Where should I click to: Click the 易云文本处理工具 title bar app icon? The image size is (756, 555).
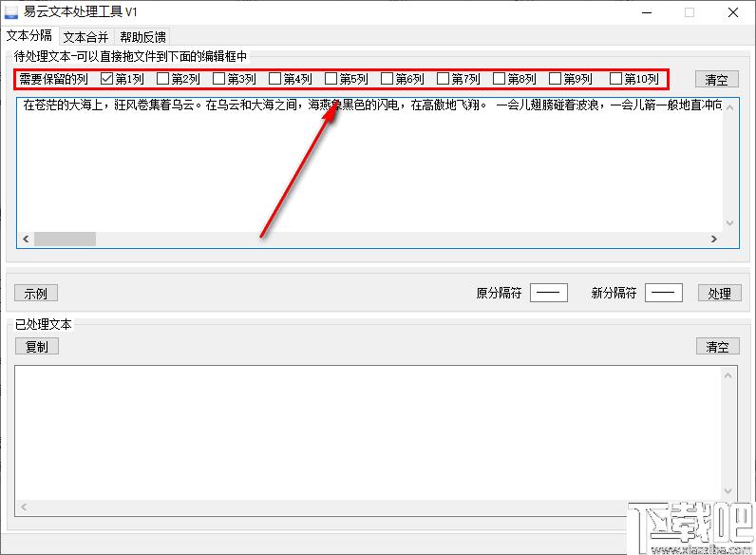11,12
